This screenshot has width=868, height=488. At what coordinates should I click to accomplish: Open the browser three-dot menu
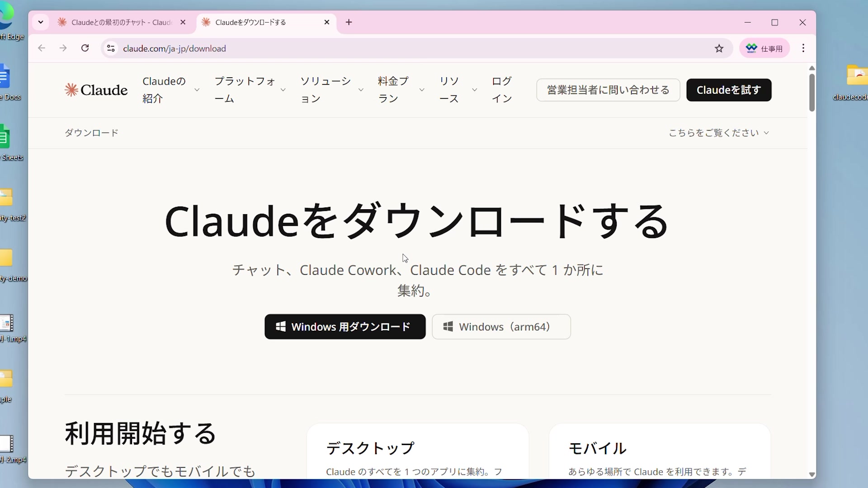click(803, 48)
